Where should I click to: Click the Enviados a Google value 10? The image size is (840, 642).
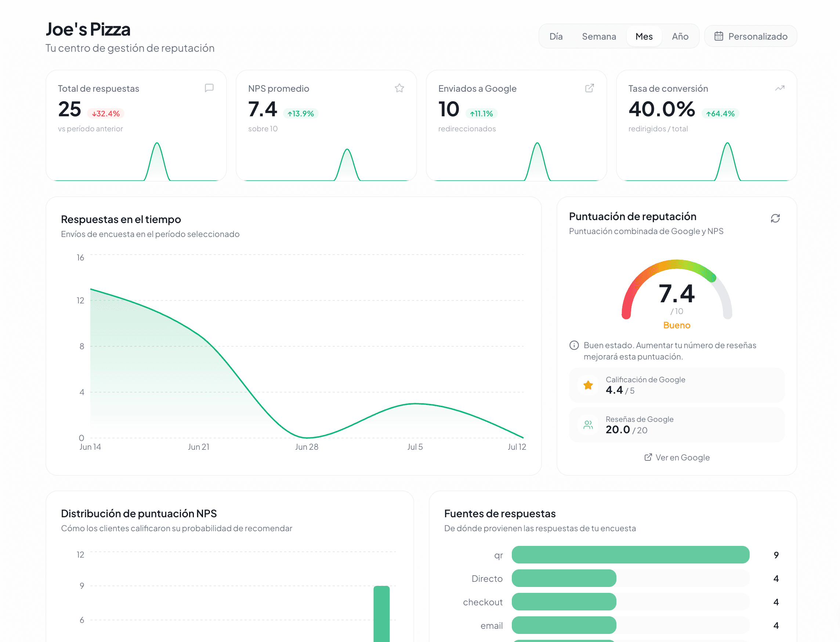(x=449, y=109)
